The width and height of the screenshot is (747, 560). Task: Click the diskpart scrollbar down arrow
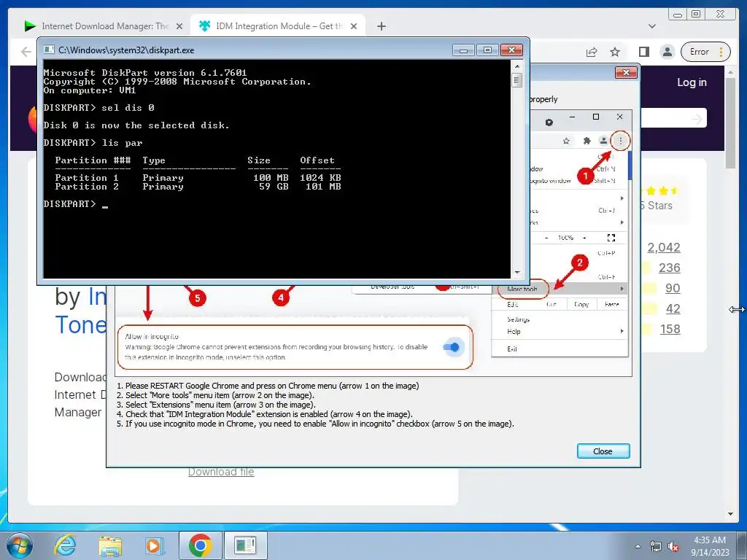tap(517, 273)
